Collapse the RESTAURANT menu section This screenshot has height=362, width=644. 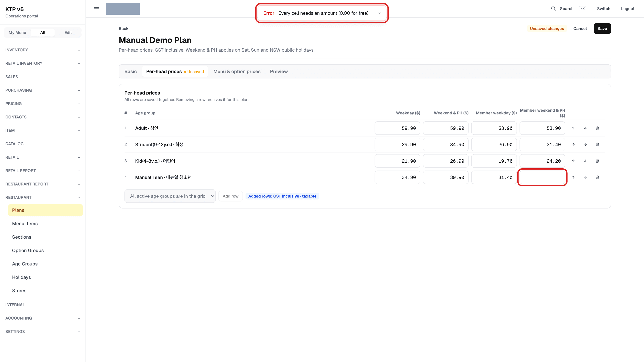coord(43,197)
